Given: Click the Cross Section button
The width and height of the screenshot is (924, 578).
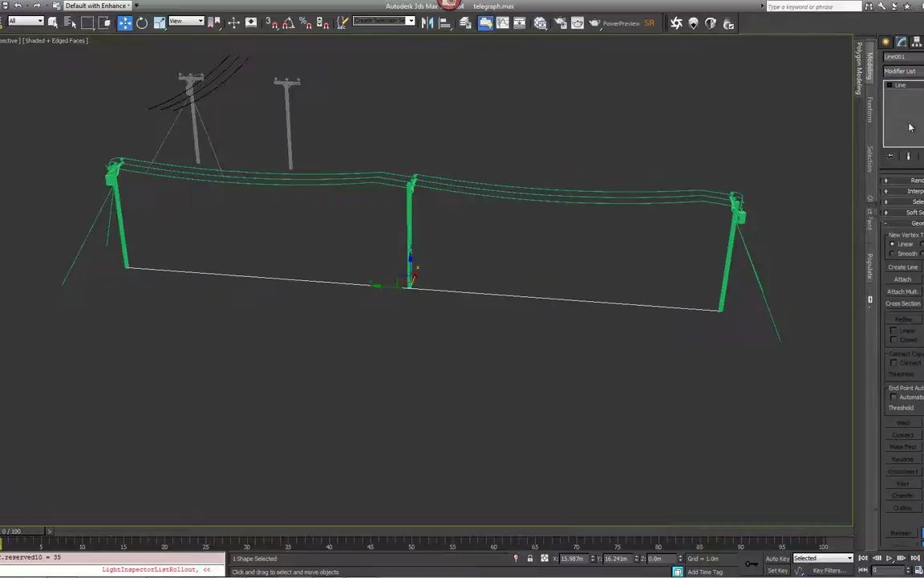Looking at the screenshot, I should 903,303.
